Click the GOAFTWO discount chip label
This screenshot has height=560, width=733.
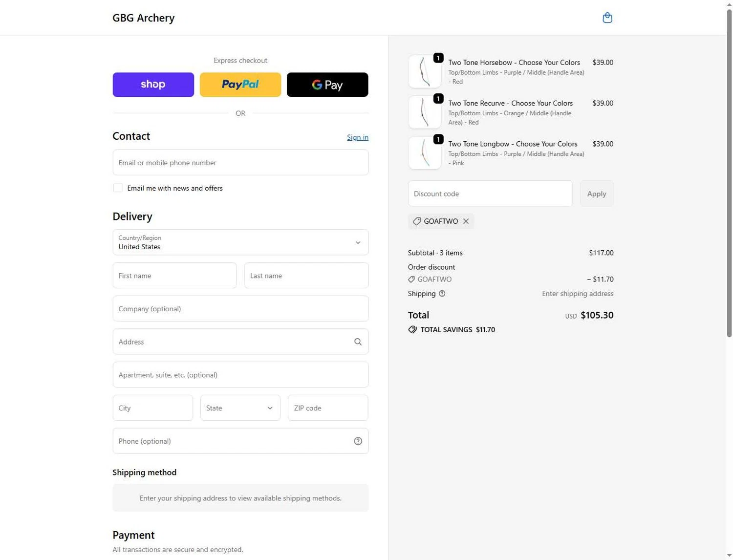tap(441, 221)
